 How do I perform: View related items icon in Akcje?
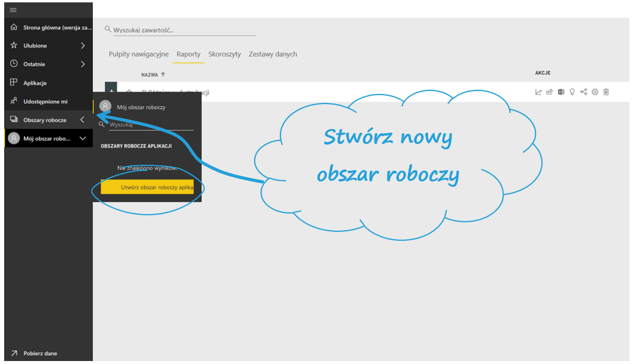584,92
